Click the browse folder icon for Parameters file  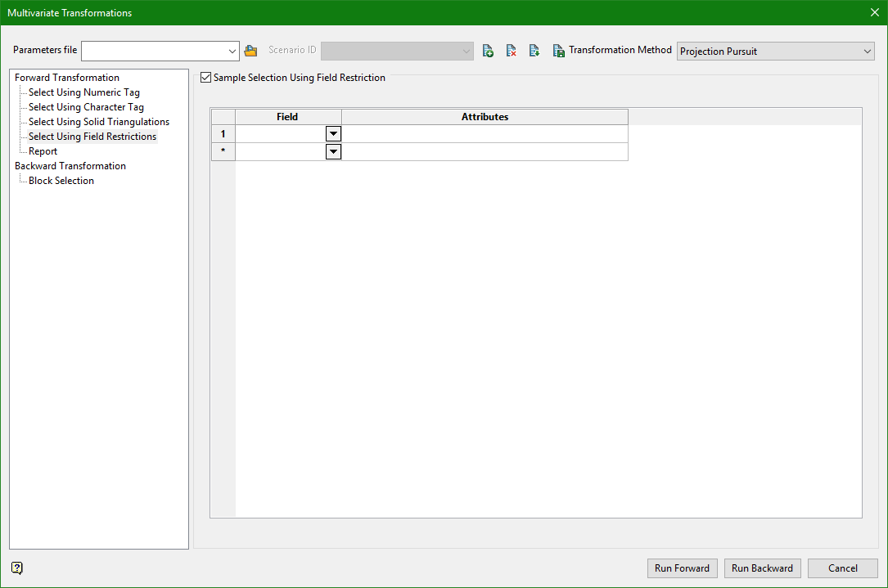(250, 51)
